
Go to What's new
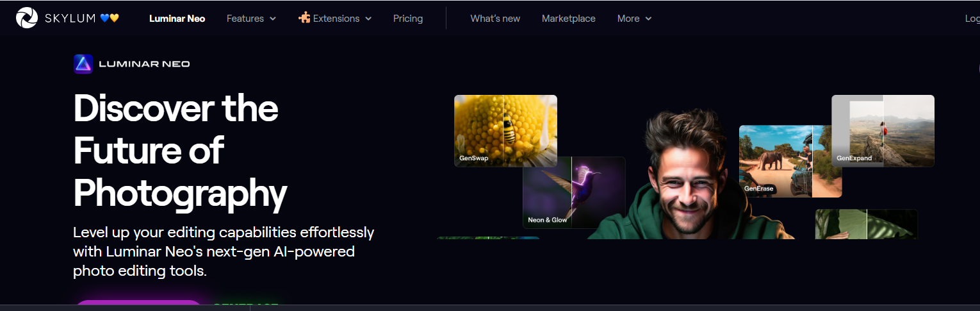[495, 19]
